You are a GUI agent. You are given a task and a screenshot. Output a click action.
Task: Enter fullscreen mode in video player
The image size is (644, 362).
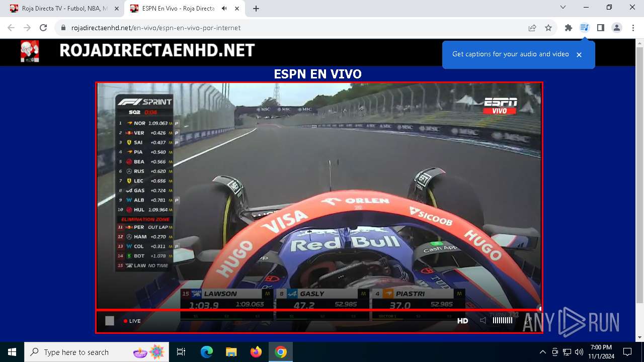[x=528, y=320]
